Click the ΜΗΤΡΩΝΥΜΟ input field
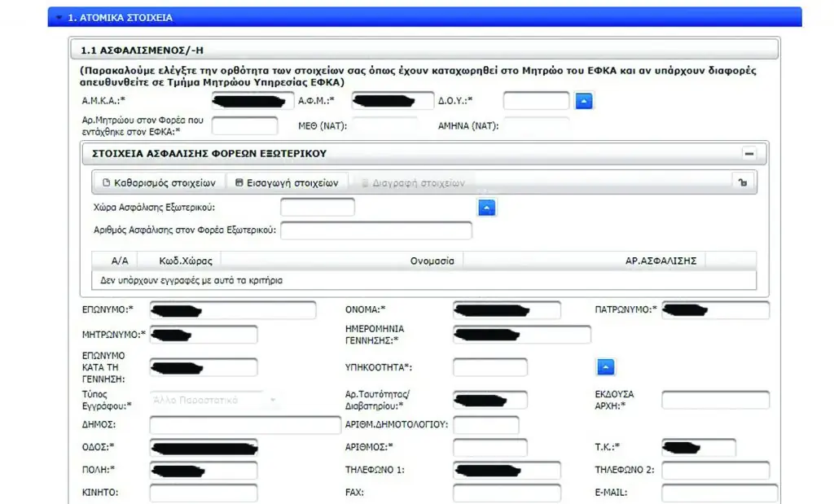The width and height of the screenshot is (834, 504). 203,335
